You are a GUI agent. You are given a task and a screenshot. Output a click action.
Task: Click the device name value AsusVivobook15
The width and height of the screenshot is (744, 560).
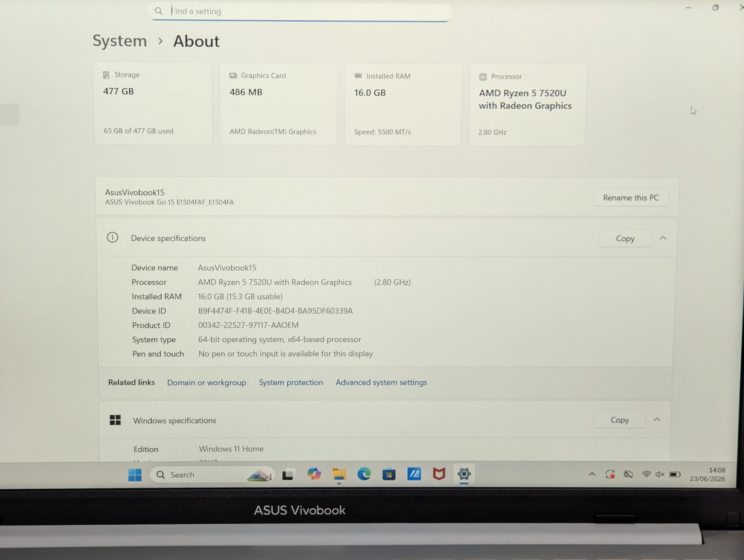(227, 268)
